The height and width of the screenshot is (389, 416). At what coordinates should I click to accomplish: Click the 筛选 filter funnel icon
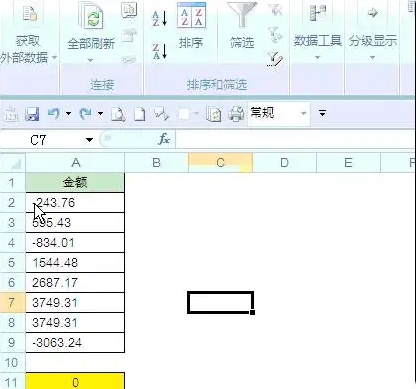click(x=242, y=16)
